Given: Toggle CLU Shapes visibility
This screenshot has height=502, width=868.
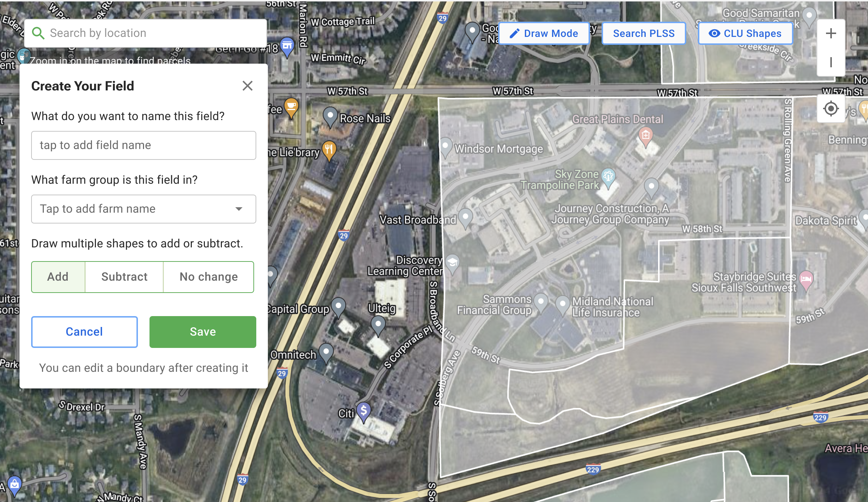Looking at the screenshot, I should coord(745,33).
